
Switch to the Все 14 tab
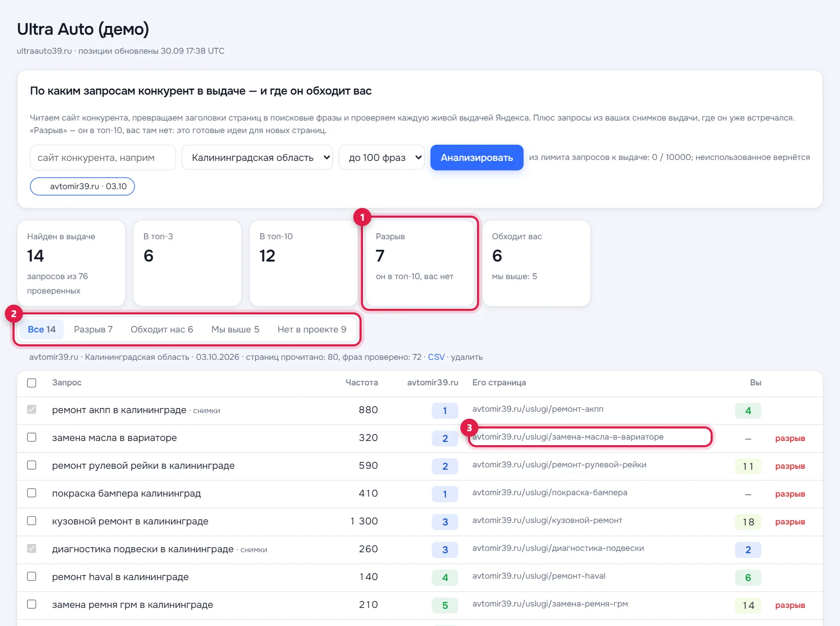tap(42, 329)
